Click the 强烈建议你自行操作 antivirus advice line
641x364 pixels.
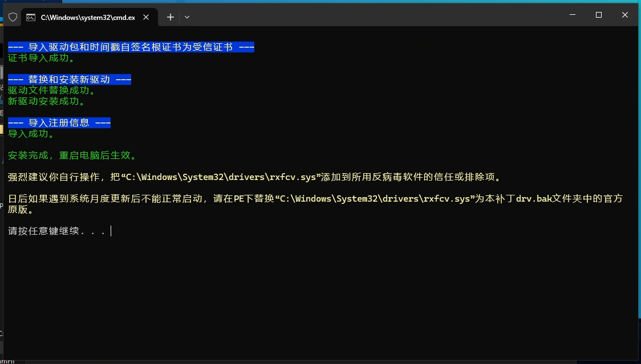click(x=254, y=177)
